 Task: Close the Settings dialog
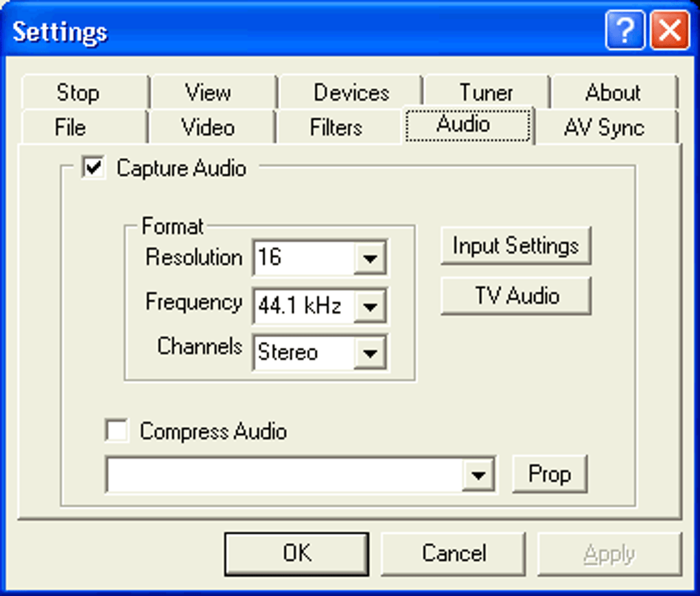pyautogui.click(x=670, y=30)
